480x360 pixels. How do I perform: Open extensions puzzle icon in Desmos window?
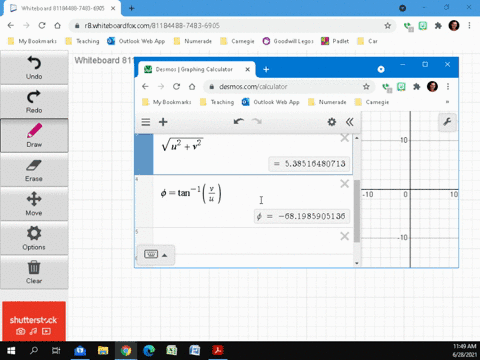(417, 87)
